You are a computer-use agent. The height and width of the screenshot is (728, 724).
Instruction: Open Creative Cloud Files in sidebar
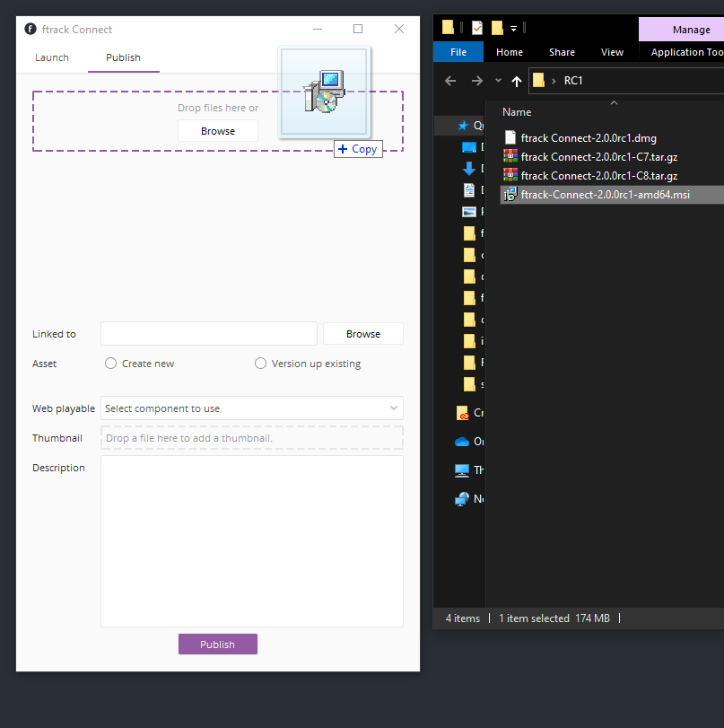tap(462, 413)
